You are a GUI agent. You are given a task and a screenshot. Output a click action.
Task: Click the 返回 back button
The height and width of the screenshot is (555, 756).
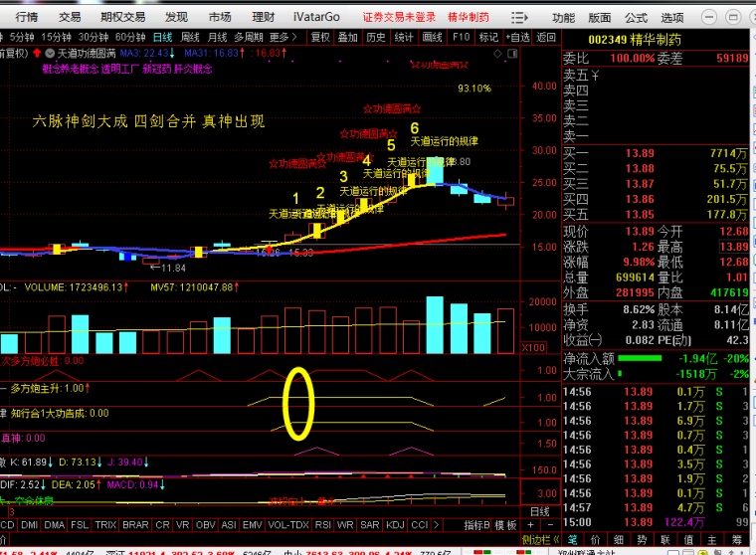[546, 37]
